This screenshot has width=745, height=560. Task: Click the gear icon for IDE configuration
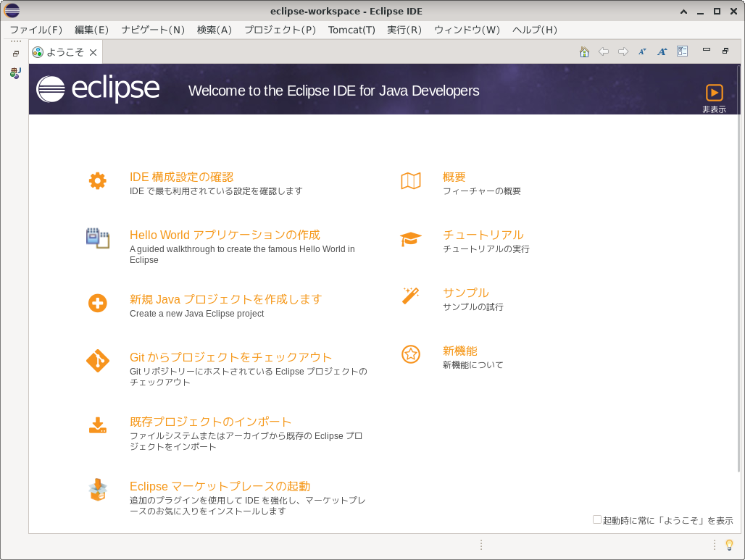97,181
